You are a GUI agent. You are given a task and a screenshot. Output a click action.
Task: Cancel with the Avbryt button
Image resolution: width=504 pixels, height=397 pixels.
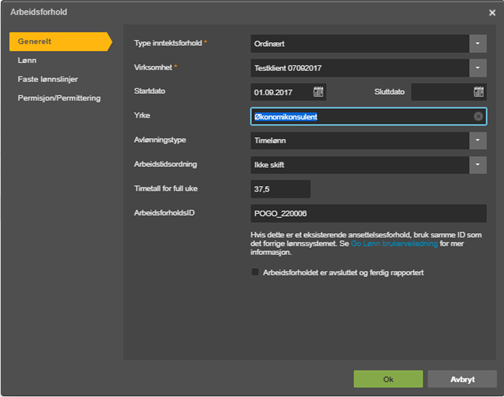pos(462,379)
